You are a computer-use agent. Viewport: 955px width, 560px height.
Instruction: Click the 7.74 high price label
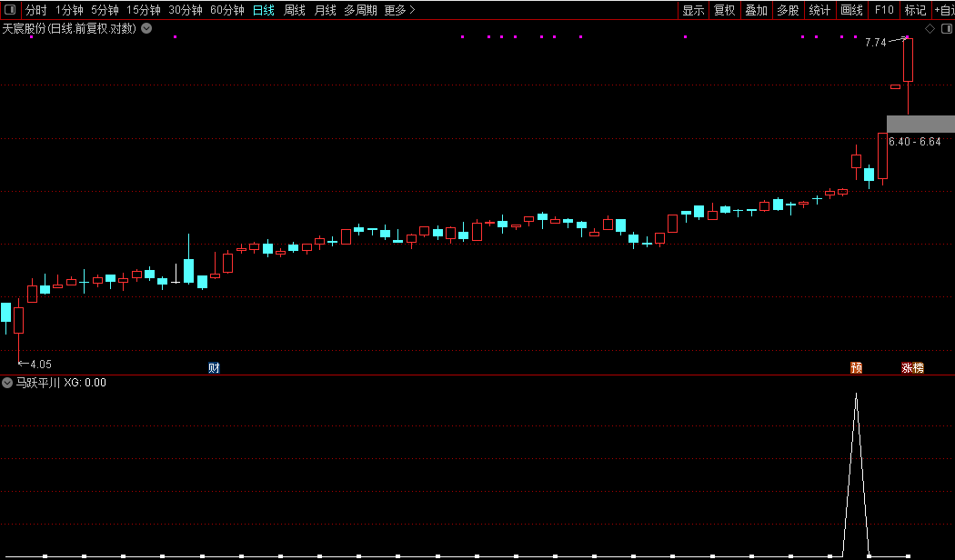pyautogui.click(x=875, y=43)
